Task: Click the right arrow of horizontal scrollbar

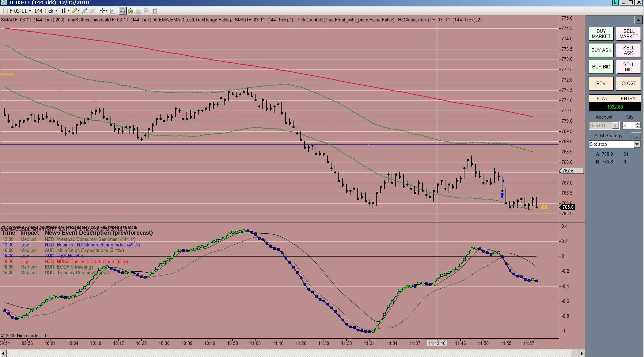Action: tap(582, 353)
